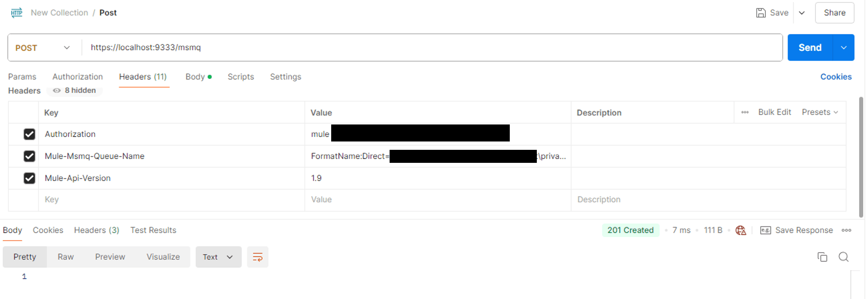Disable the Authorization header

[x=29, y=134]
